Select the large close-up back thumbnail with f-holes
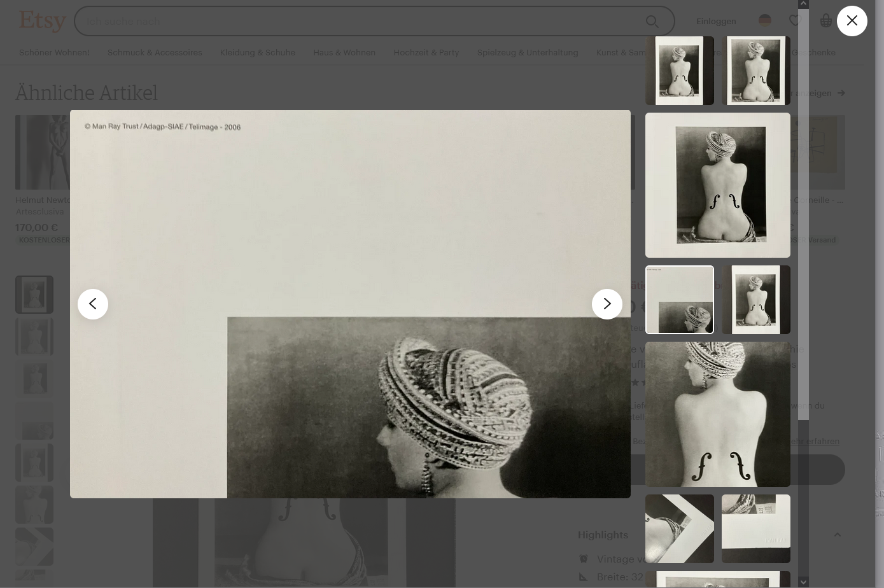Viewport: 884px width, 588px height. click(717, 414)
